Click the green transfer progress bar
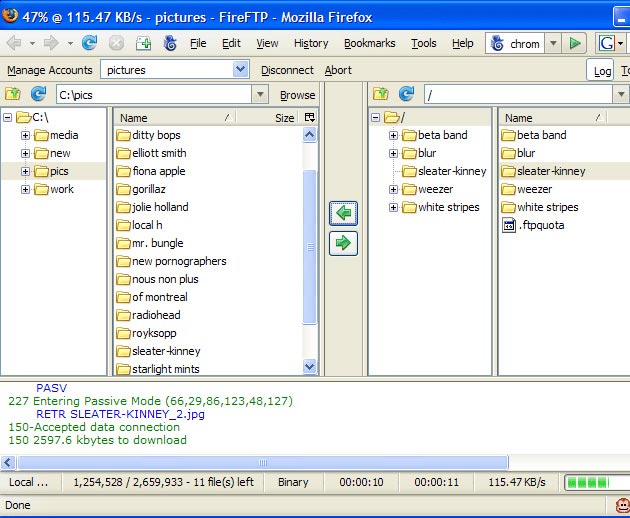 click(597, 482)
